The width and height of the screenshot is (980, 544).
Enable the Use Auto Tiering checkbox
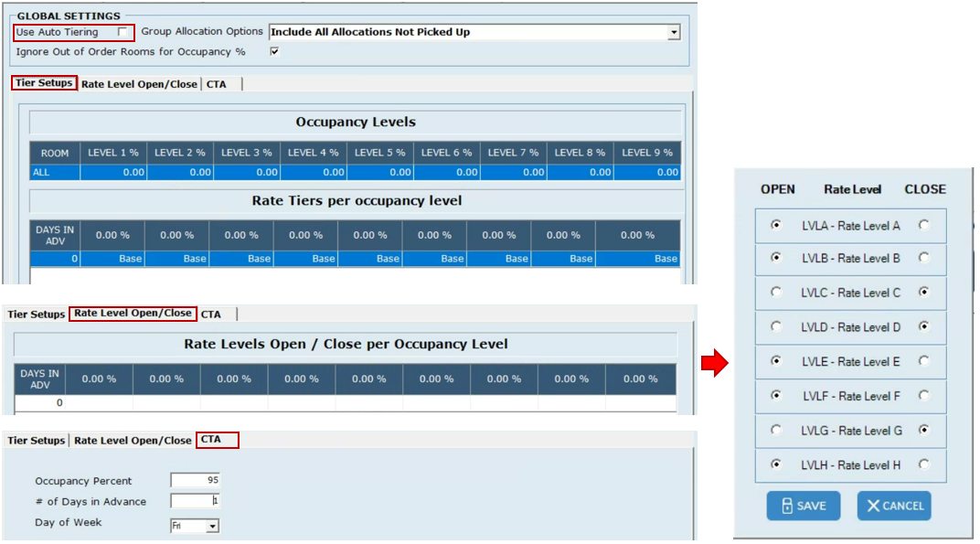[x=122, y=32]
